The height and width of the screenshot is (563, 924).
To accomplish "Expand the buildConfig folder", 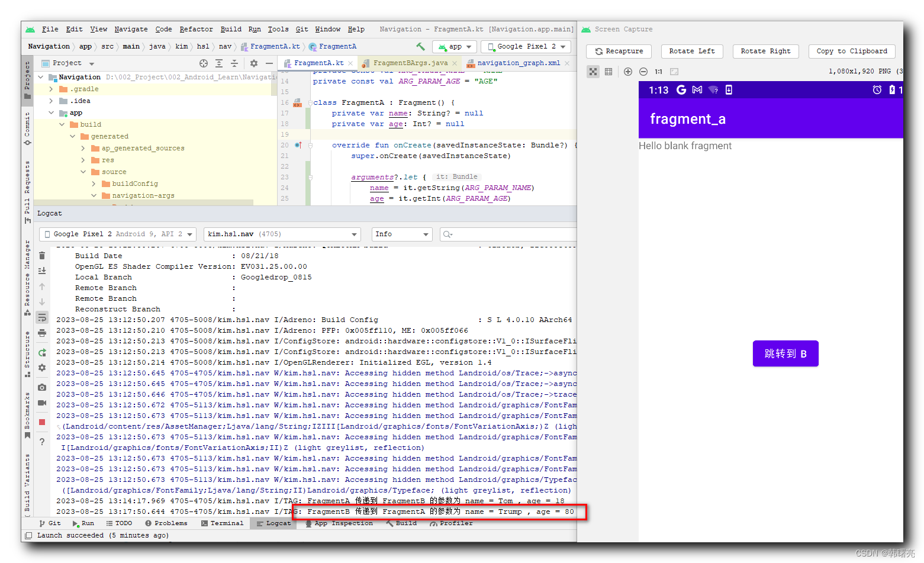I will pyautogui.click(x=94, y=184).
